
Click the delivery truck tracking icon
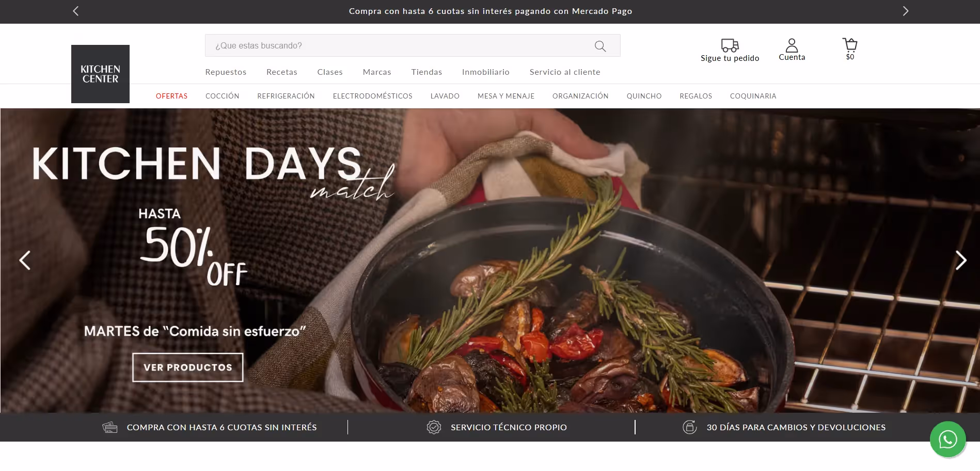click(730, 45)
